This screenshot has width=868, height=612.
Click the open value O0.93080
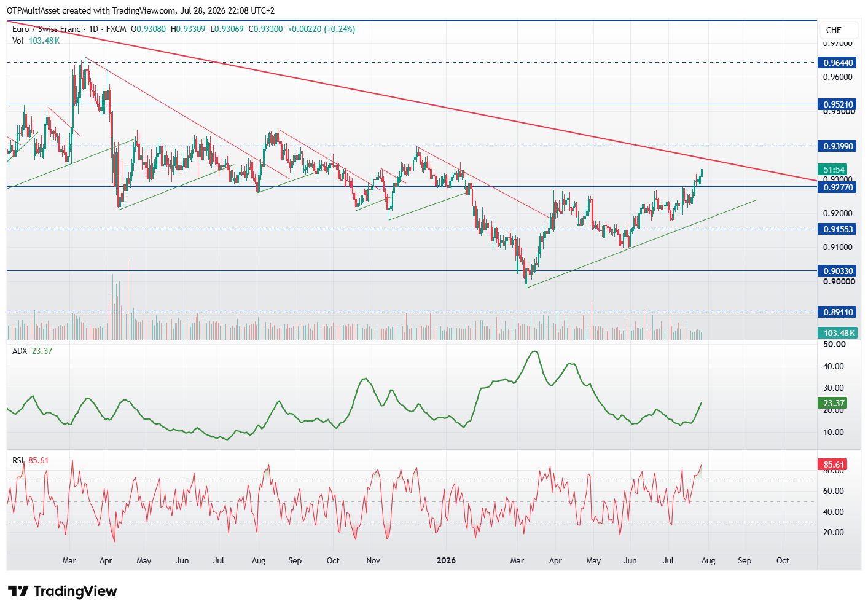(x=148, y=29)
